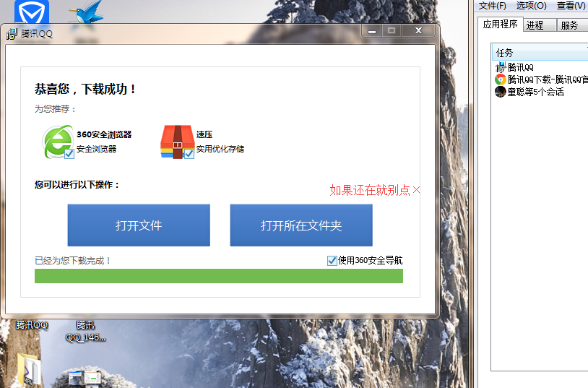
Task: Click the installer icon beside 腾讯QQ task
Action: point(501,67)
